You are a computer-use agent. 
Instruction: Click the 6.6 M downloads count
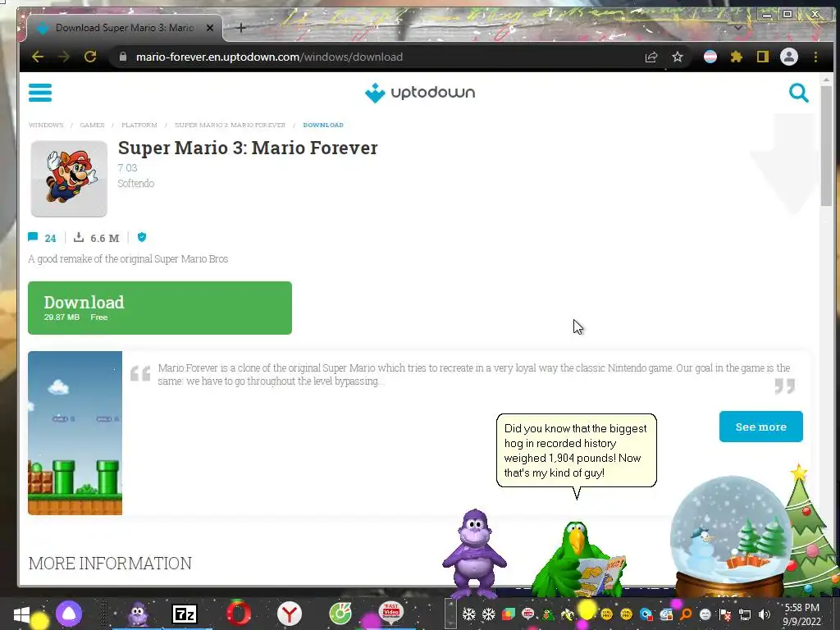pyautogui.click(x=97, y=238)
